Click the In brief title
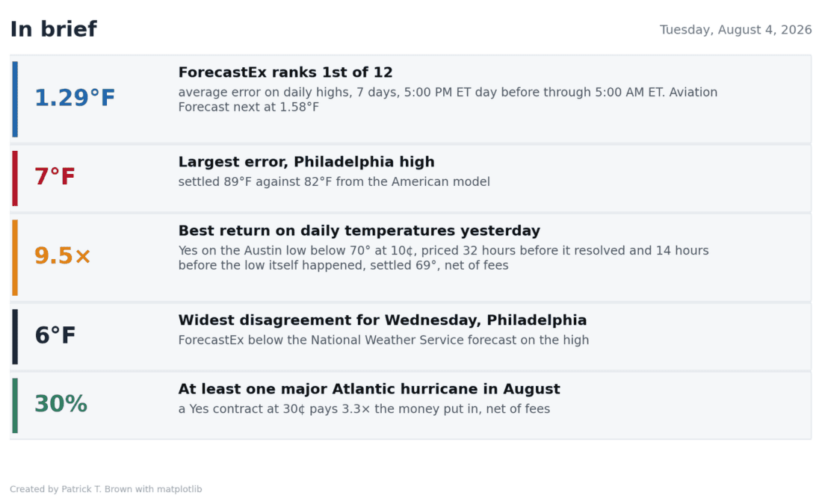The width and height of the screenshot is (822, 504). [54, 29]
